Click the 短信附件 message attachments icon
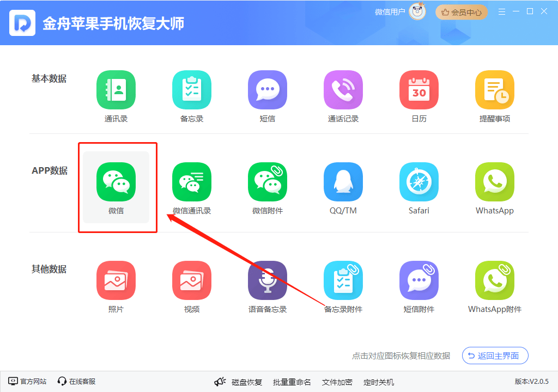Screen dimensions: 558x392 point(419,280)
